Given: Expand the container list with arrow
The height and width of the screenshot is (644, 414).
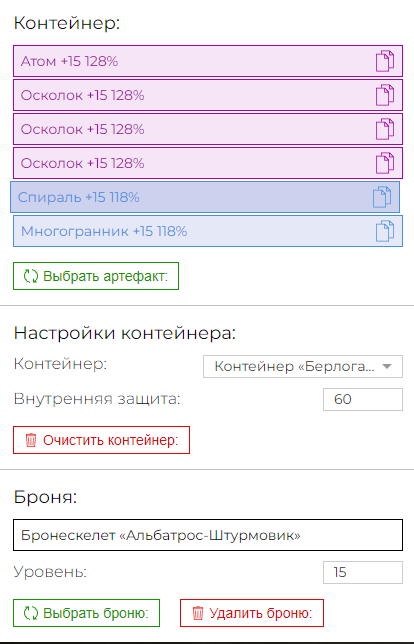Looking at the screenshot, I should [x=387, y=366].
